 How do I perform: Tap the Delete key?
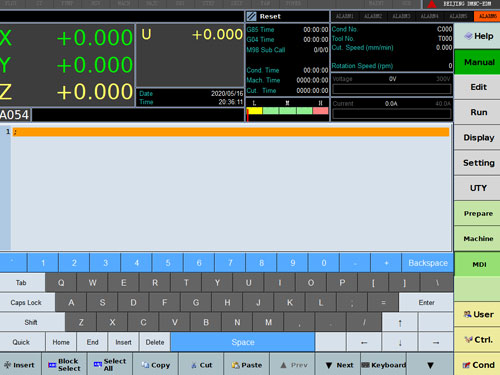pos(155,342)
